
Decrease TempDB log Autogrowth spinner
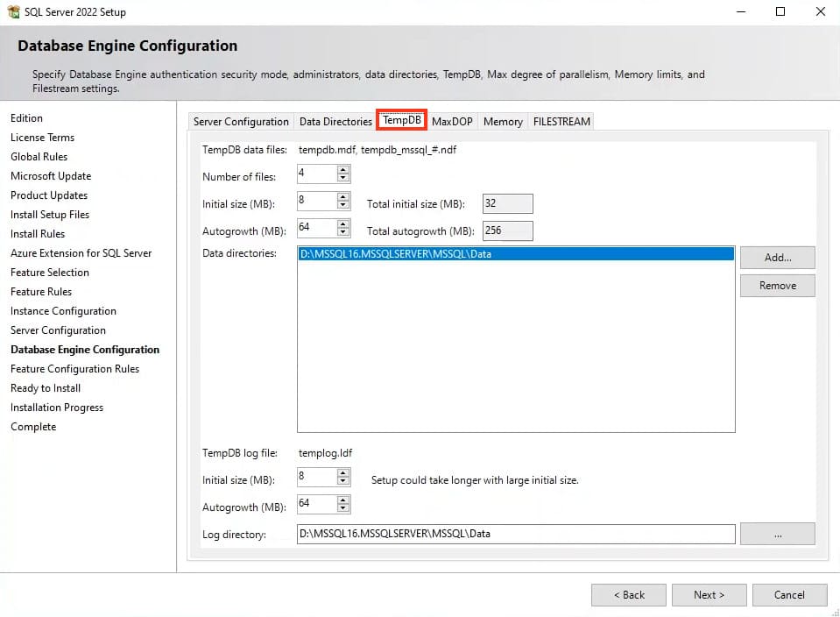click(x=343, y=509)
